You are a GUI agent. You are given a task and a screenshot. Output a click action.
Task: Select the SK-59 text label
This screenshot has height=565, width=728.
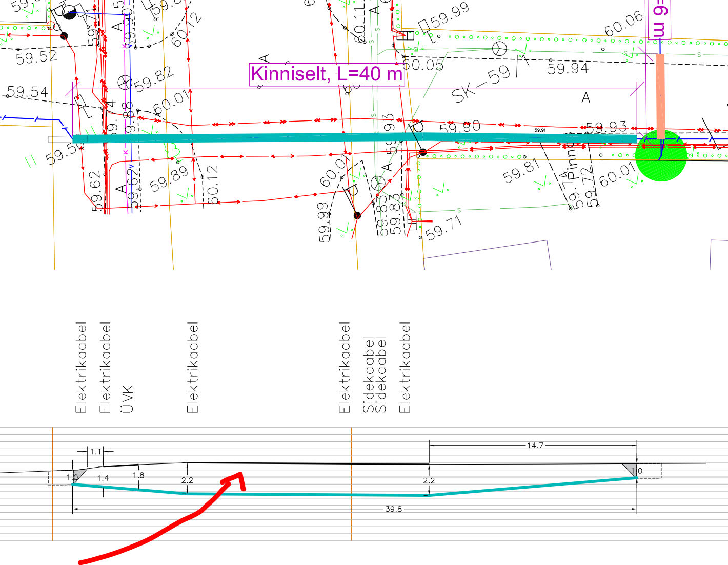[x=481, y=83]
